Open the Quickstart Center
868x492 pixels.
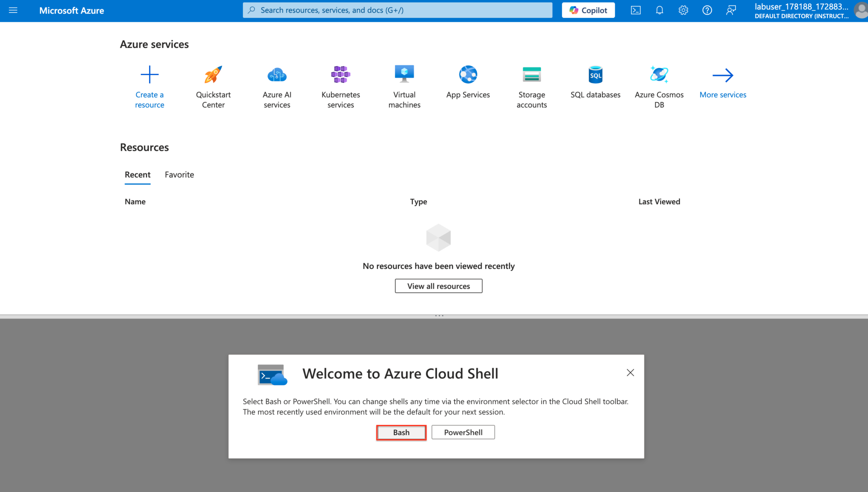click(x=213, y=85)
